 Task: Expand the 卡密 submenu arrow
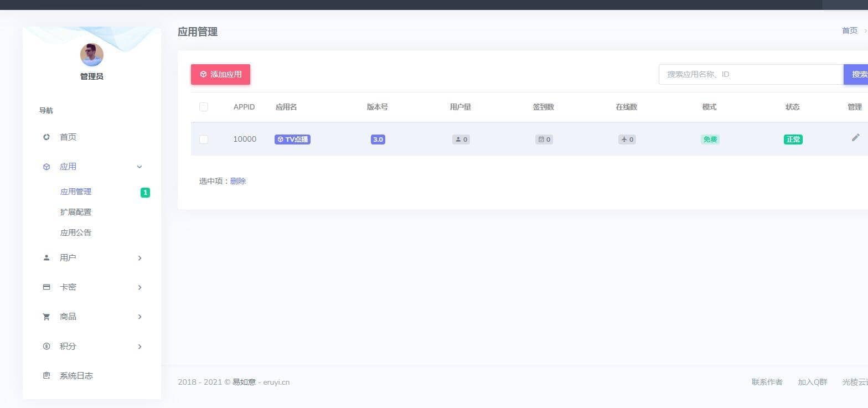coord(139,287)
